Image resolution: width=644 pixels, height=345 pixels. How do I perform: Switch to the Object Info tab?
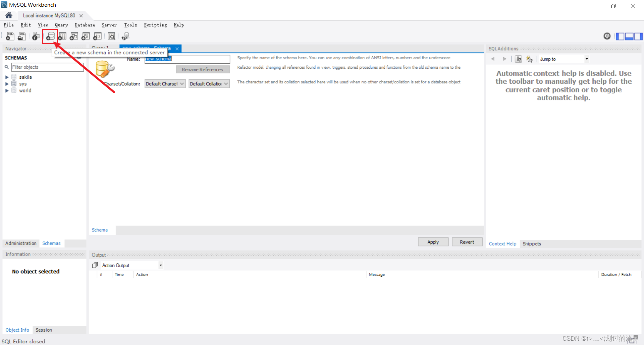click(17, 330)
